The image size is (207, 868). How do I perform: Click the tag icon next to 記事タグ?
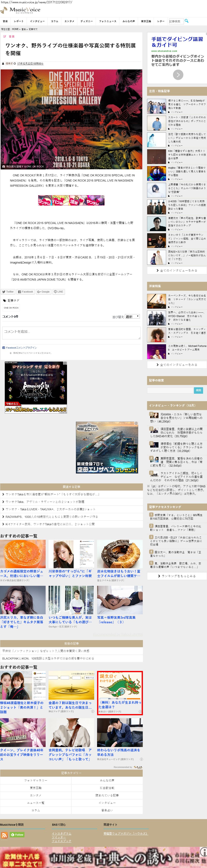tap(4, 301)
